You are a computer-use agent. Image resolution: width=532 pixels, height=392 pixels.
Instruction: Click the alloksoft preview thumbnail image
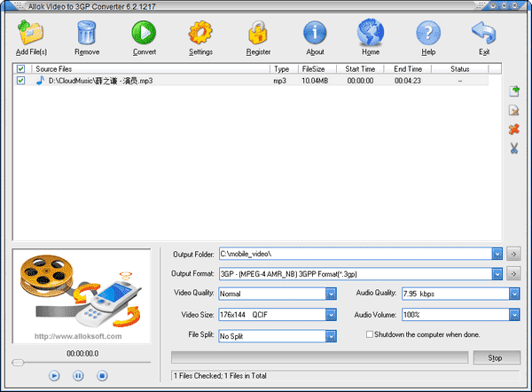click(82, 296)
